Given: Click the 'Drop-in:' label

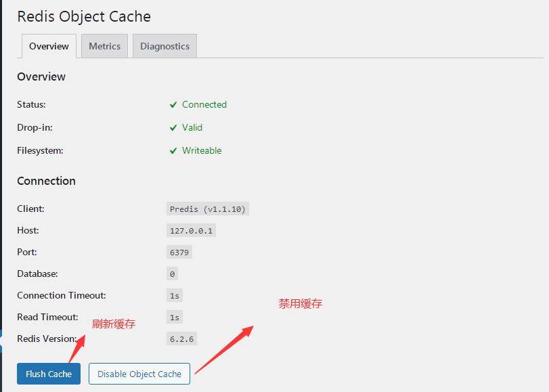Looking at the screenshot, I should pos(35,127).
